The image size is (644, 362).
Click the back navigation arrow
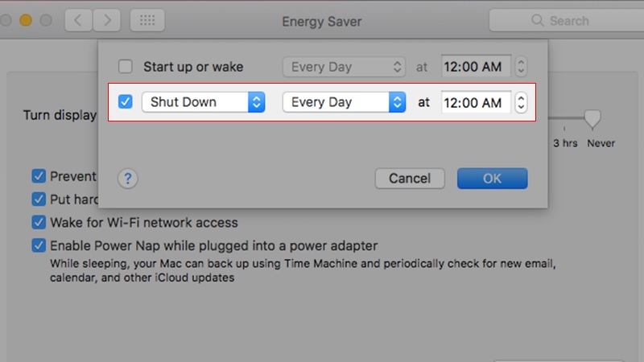(77, 20)
